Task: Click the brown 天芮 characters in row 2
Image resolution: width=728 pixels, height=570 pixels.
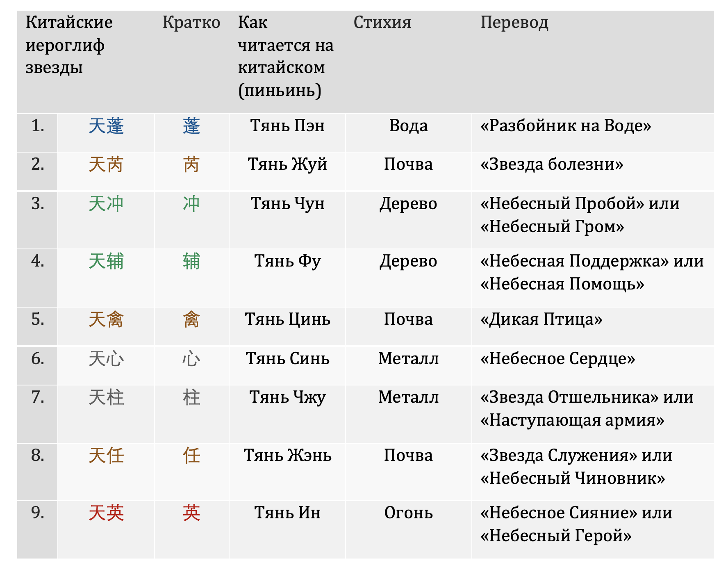Action: 106,165
